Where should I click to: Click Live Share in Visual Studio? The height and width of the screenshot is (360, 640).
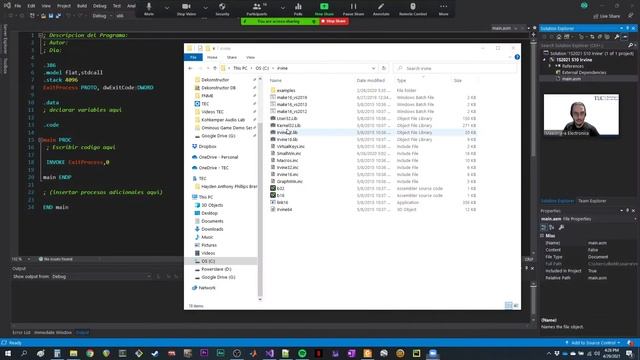tap(607, 16)
